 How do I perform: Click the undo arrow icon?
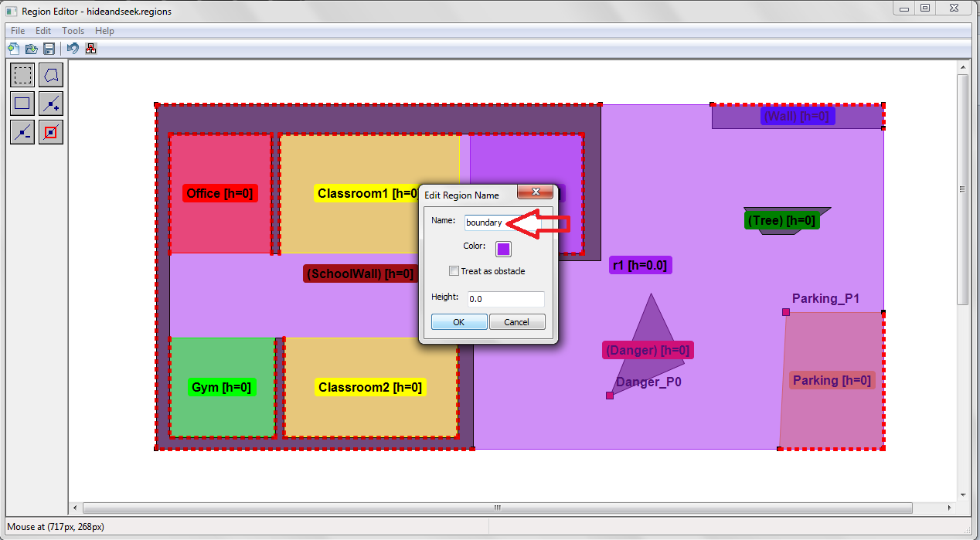73,49
